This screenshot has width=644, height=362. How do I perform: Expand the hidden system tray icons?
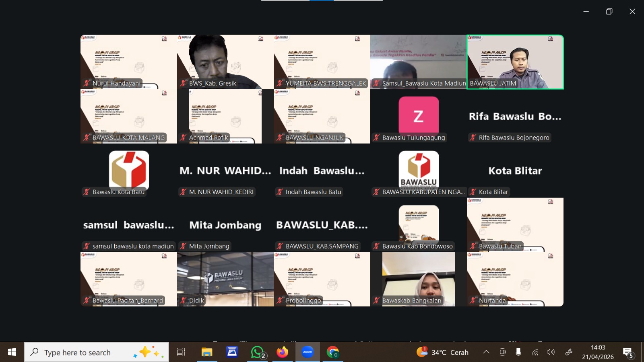coord(486,352)
